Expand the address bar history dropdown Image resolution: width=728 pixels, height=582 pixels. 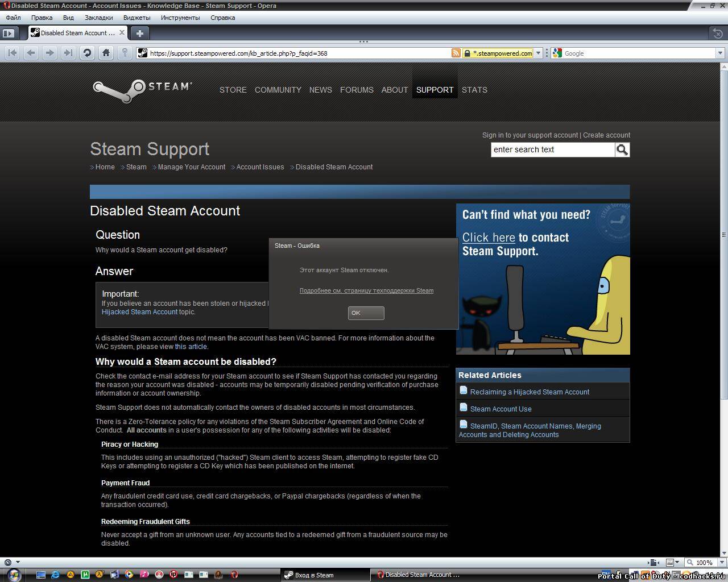point(538,53)
